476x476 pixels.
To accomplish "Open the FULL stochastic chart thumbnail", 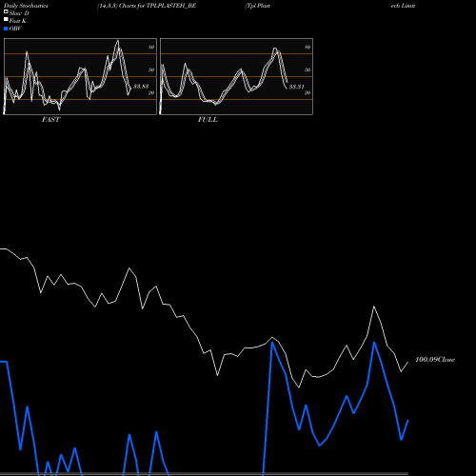I will point(236,76).
